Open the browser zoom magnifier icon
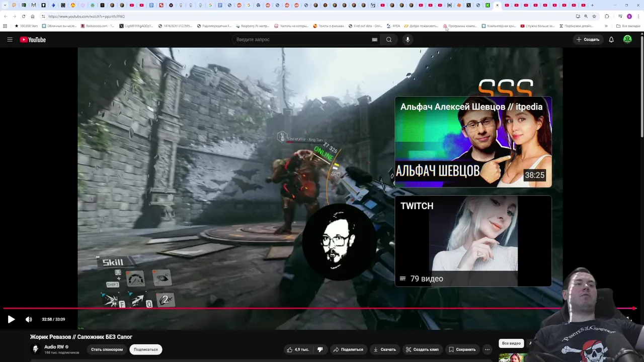The image size is (644, 362). pos(586,16)
